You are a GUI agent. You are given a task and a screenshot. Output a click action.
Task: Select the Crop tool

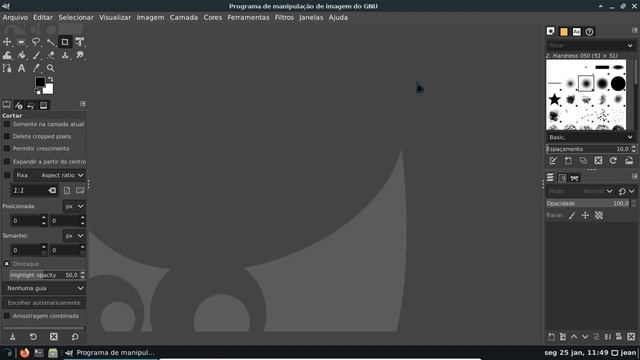click(x=65, y=42)
